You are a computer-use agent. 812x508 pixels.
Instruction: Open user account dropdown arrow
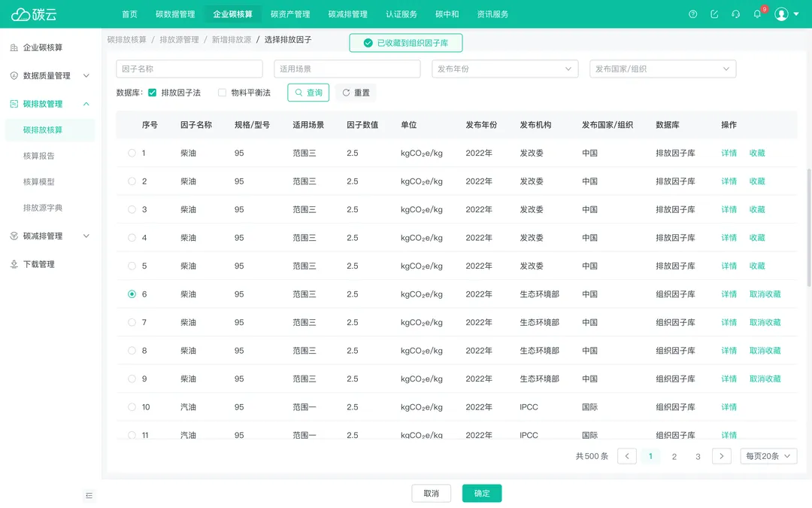pos(796,14)
